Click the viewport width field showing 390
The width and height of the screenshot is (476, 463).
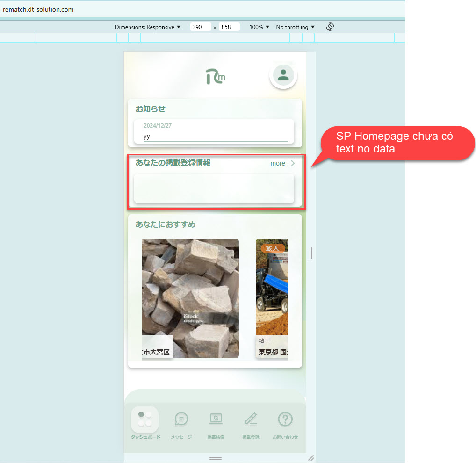[x=200, y=27]
